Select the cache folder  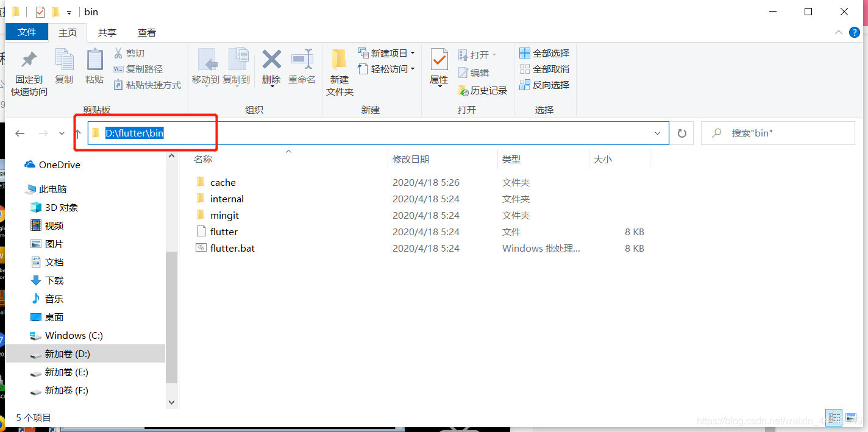(223, 182)
